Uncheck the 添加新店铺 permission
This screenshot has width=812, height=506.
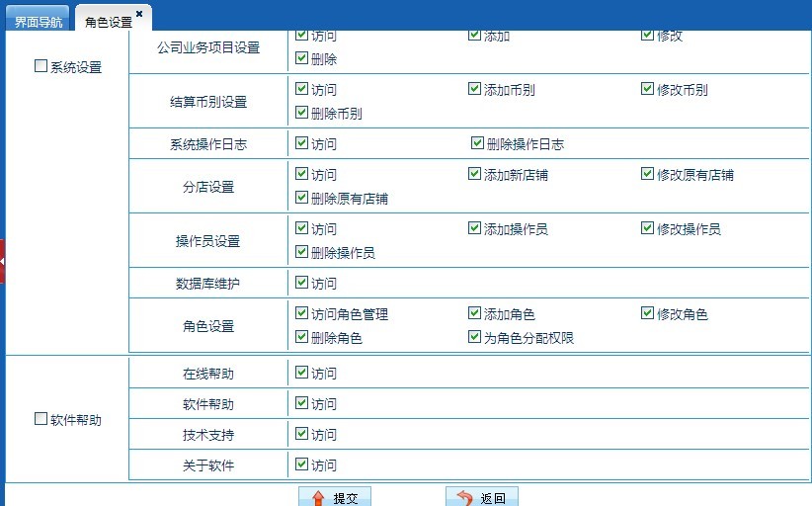(474, 174)
